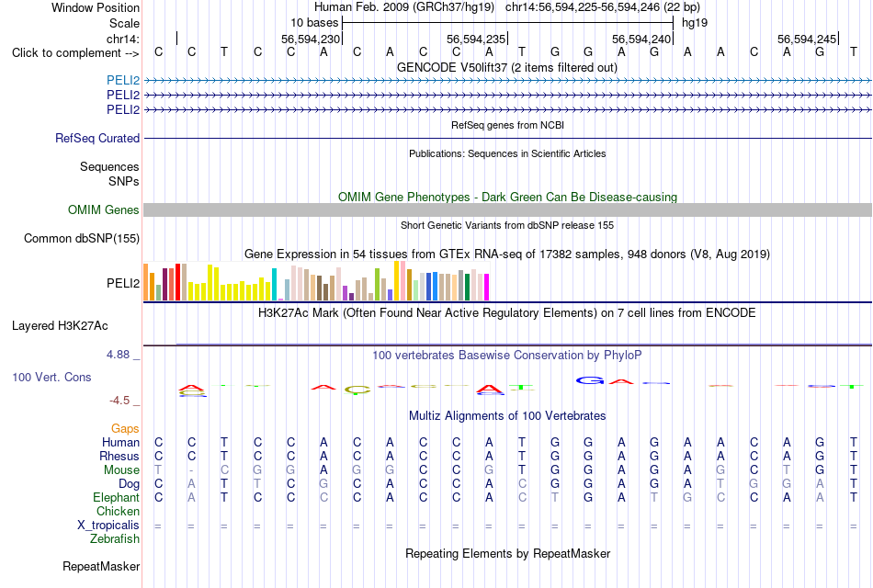Select the 'Elephant' alignment row label
The image size is (873, 588).
click(x=116, y=497)
